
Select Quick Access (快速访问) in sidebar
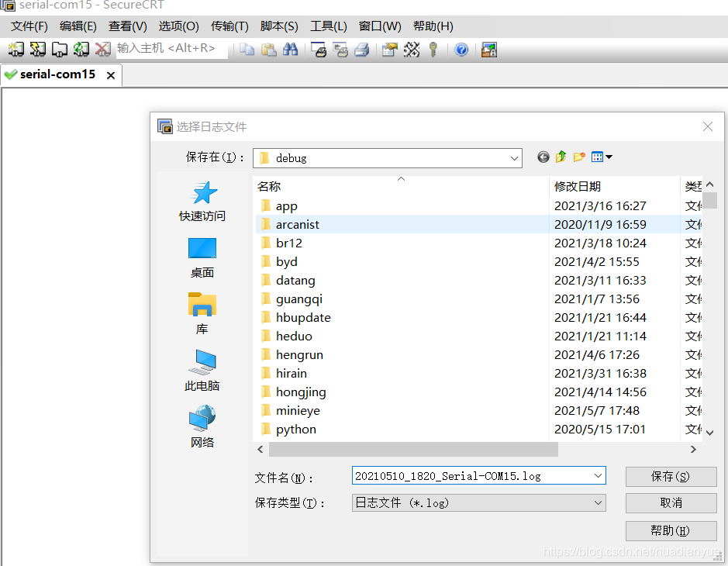tap(202, 202)
